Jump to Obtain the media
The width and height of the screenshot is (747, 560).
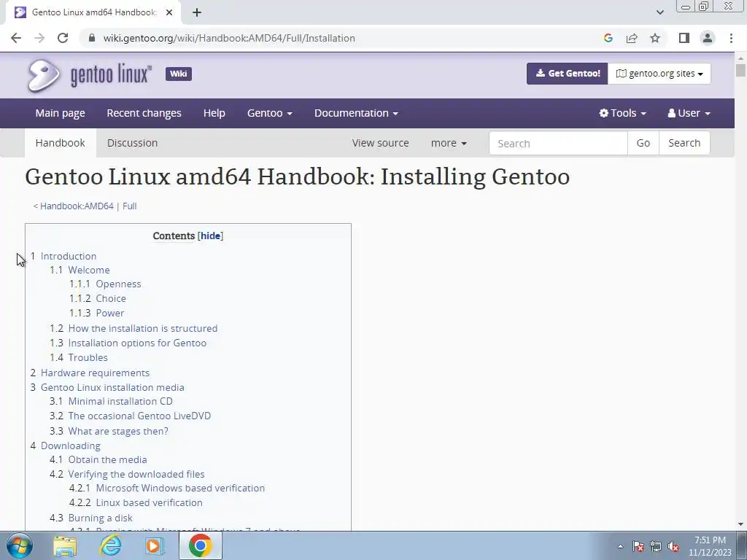click(107, 459)
